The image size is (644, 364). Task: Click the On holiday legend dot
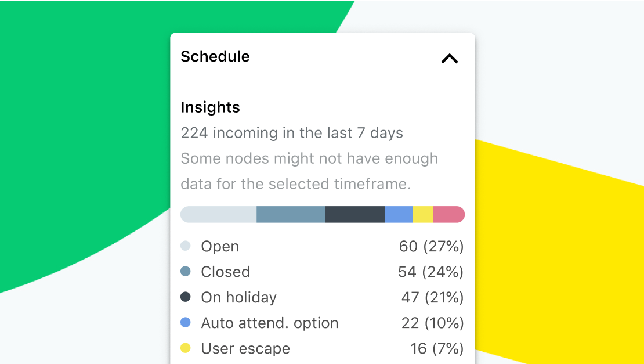pos(186,297)
